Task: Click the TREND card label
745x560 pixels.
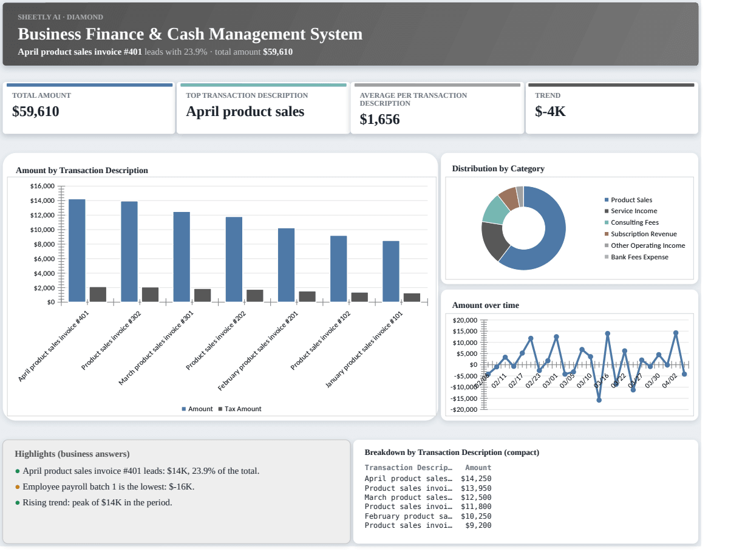Action: (548, 95)
